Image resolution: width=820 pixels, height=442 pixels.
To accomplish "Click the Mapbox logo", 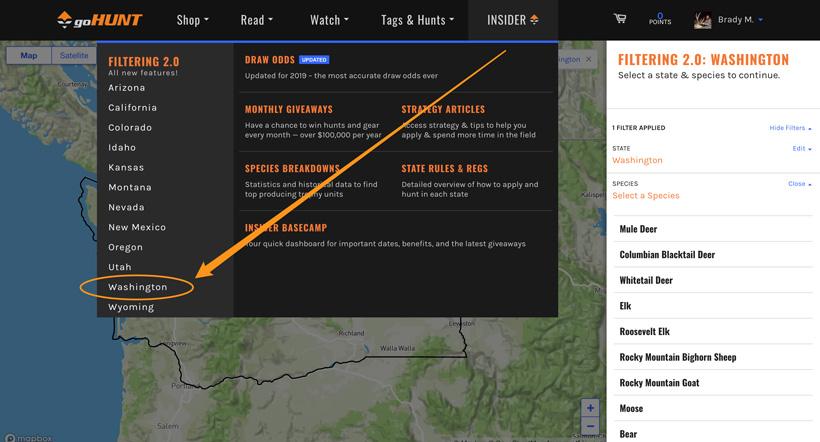I will (29, 438).
